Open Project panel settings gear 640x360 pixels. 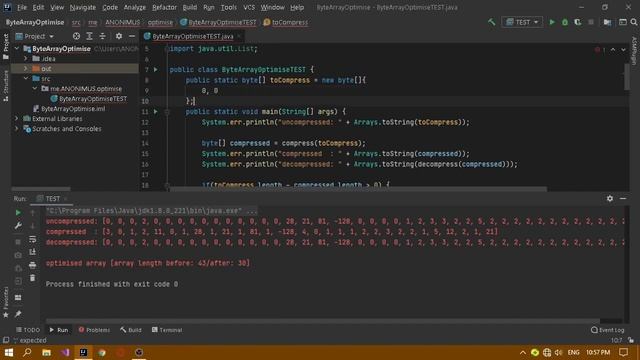[x=119, y=36]
